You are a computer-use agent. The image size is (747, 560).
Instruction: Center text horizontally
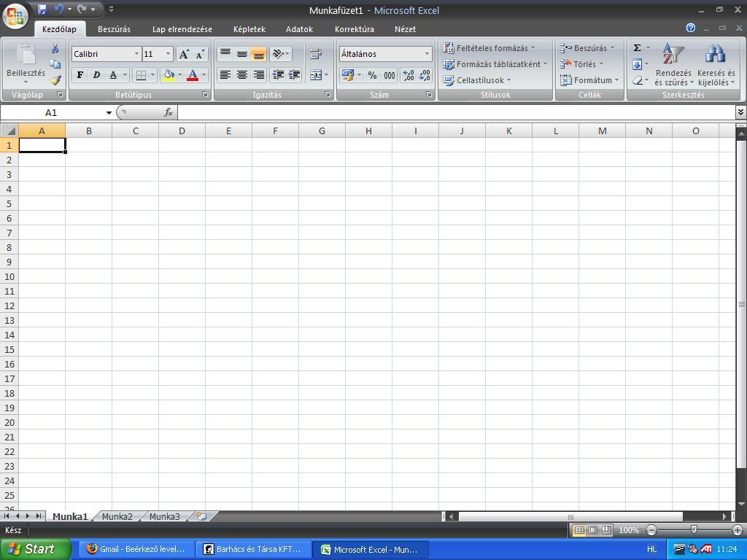[242, 75]
